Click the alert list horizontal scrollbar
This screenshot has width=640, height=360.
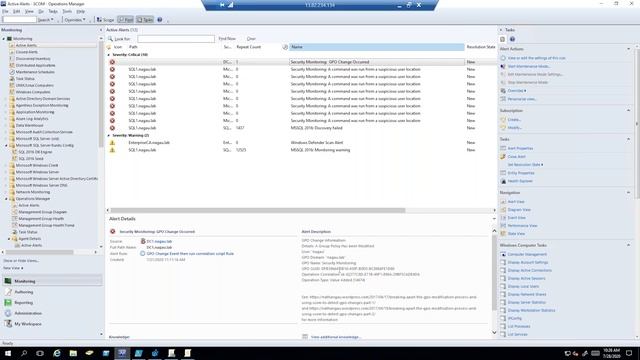point(257,210)
